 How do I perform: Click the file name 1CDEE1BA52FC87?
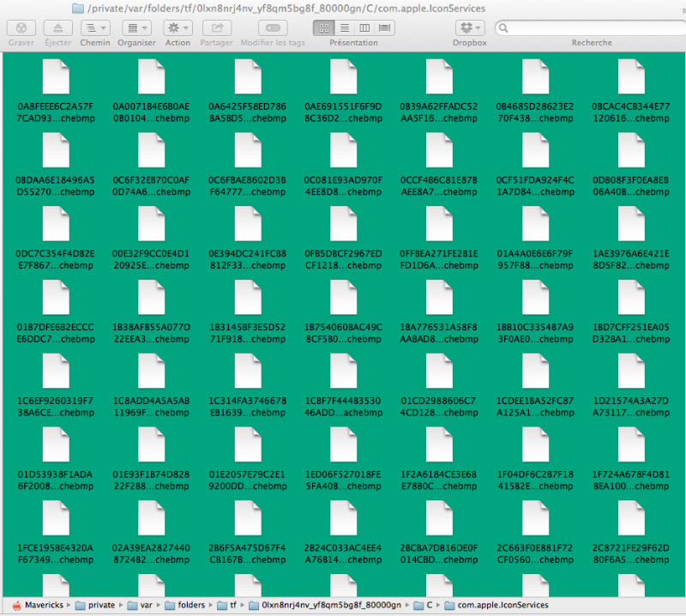click(535, 407)
